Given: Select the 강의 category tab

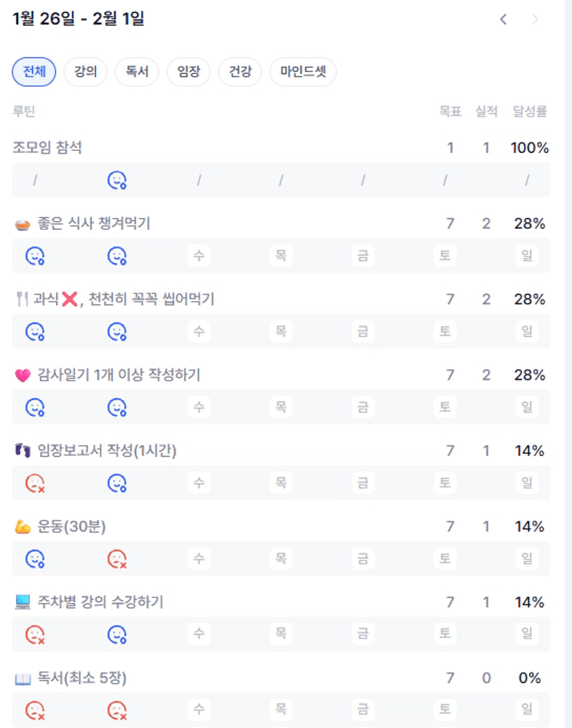Looking at the screenshot, I should [x=86, y=71].
